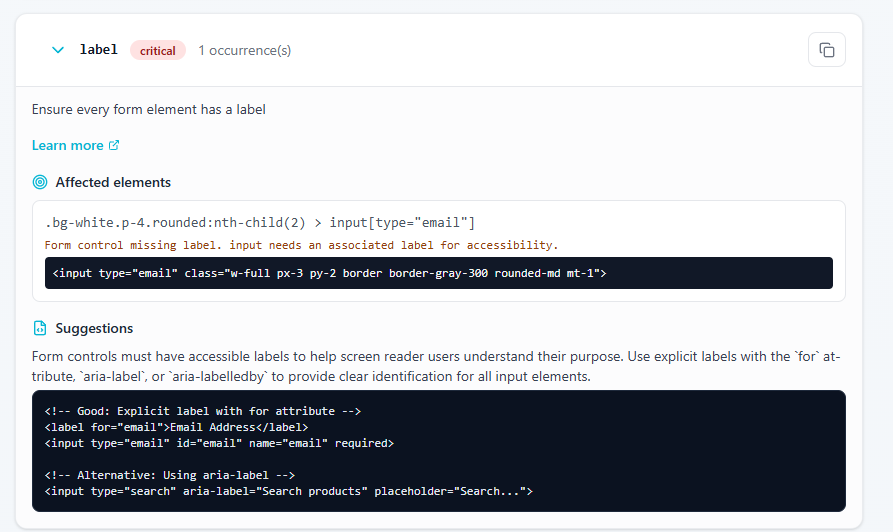This screenshot has width=893, height=532.
Task: Click the '1 occurrence(s)' text
Action: click(x=244, y=51)
